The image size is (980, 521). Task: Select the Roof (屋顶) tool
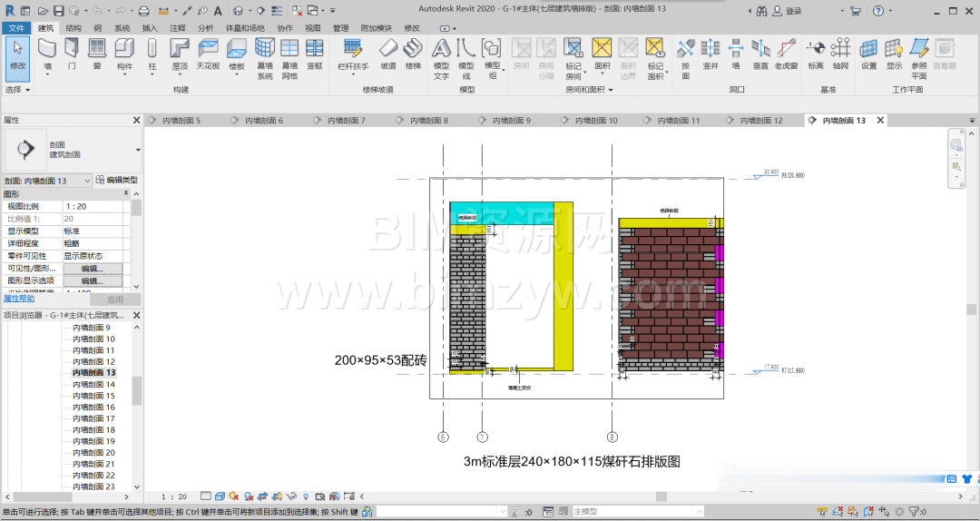point(180,55)
